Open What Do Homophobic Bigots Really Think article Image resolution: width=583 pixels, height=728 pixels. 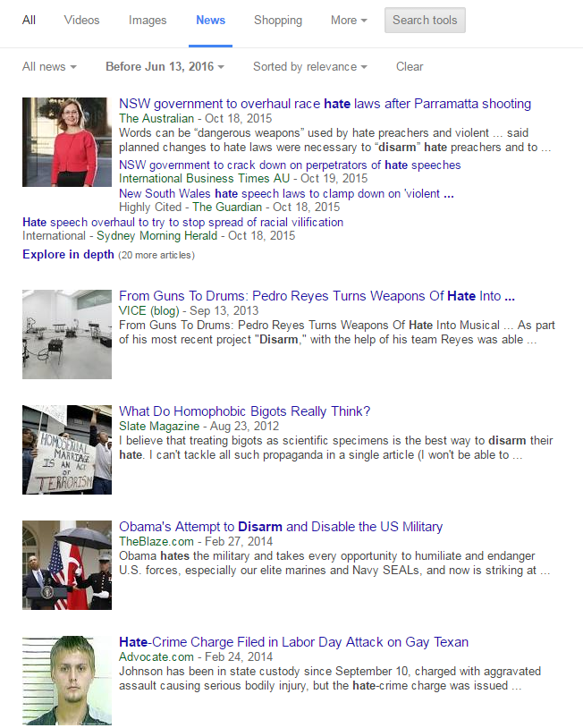244,411
